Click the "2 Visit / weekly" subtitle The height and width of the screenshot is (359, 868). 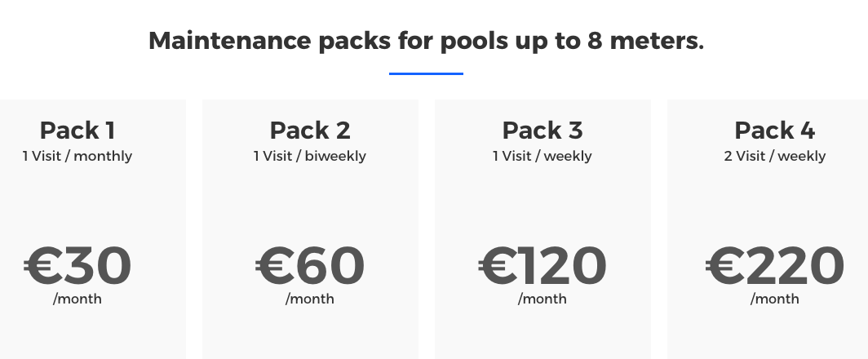coord(775,156)
